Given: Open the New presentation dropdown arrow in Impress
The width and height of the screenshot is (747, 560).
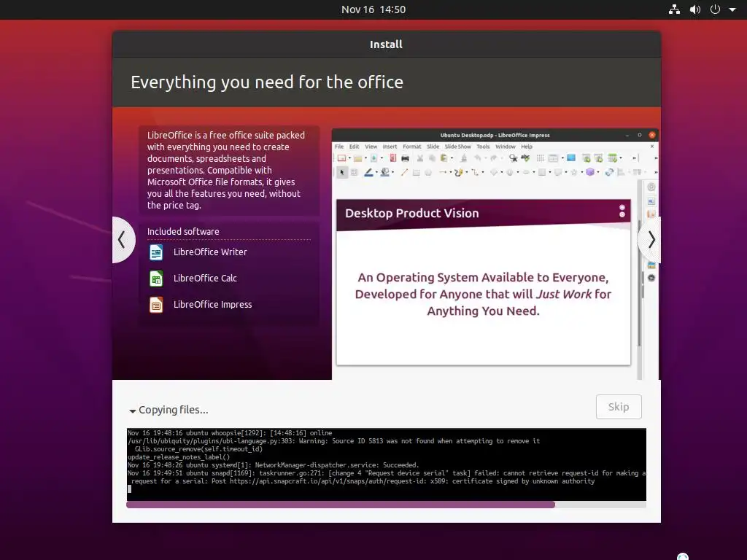Looking at the screenshot, I should click(349, 158).
